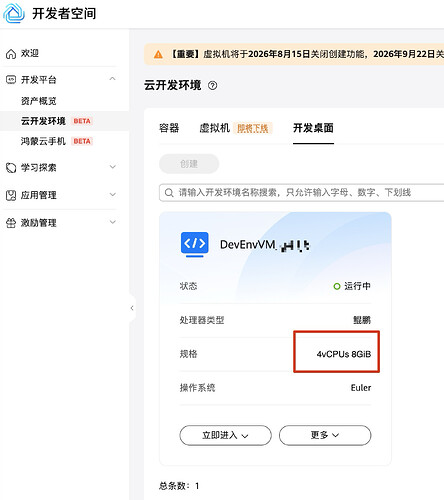This screenshot has width=444, height=500.
Task: Open 资产概览 in the sidebar
Action: click(x=39, y=101)
